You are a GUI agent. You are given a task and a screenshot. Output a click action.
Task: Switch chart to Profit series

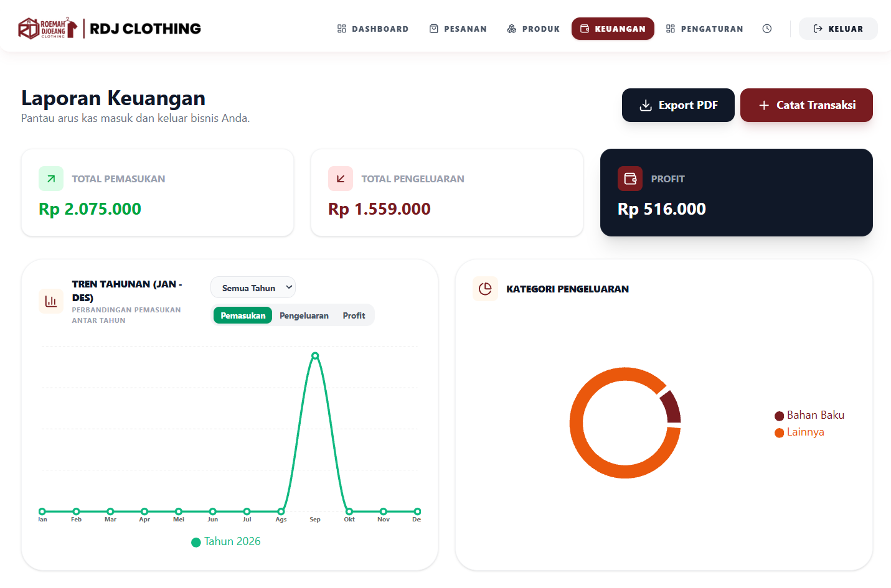click(x=354, y=315)
